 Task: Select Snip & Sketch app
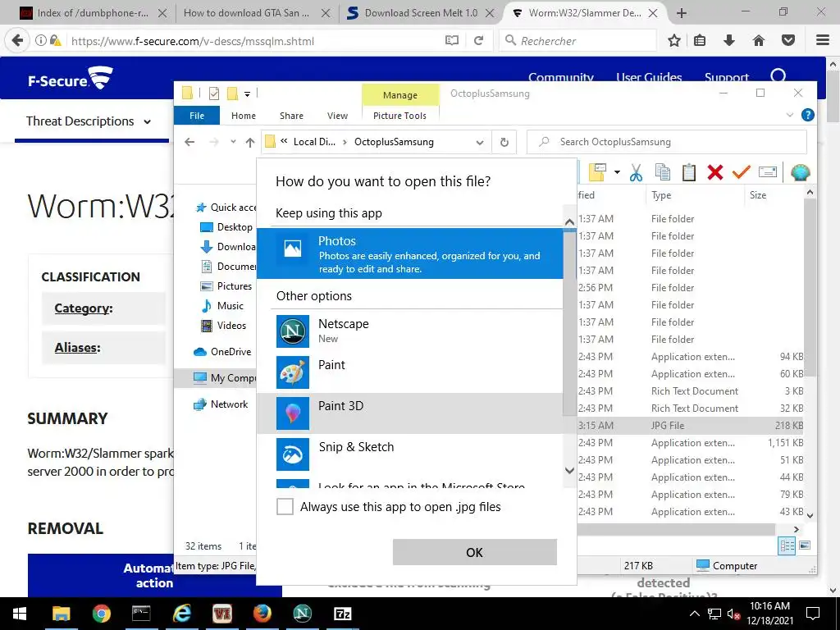click(410, 454)
